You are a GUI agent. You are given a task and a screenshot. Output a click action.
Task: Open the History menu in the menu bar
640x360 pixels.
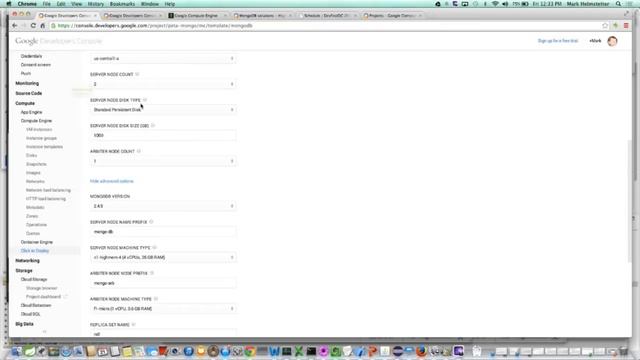pos(96,4)
